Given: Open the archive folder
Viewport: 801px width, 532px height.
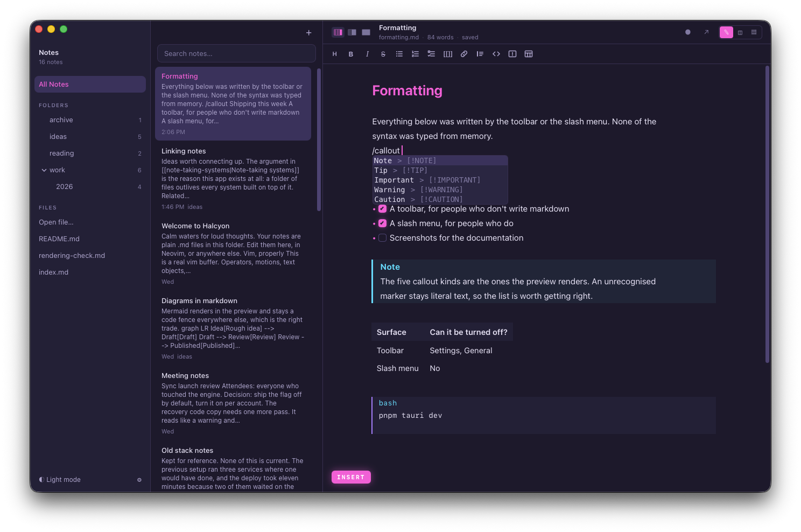Looking at the screenshot, I should click(90, 120).
